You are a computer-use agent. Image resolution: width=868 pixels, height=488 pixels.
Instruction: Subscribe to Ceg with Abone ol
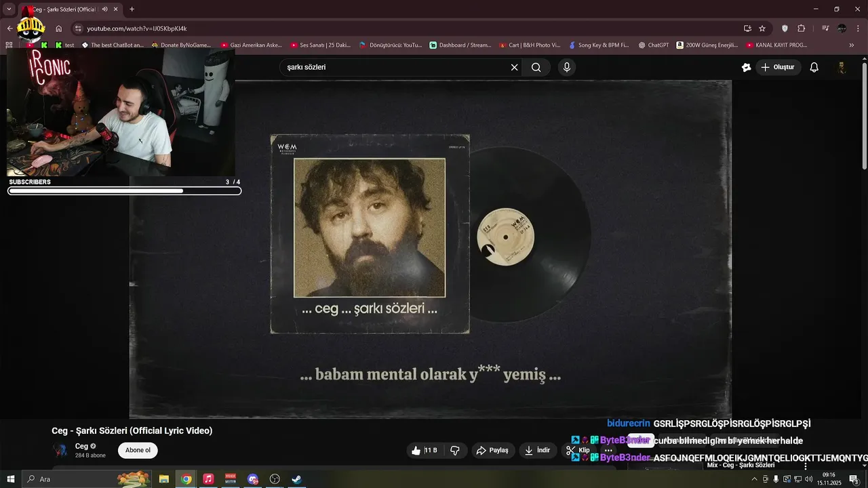click(138, 451)
